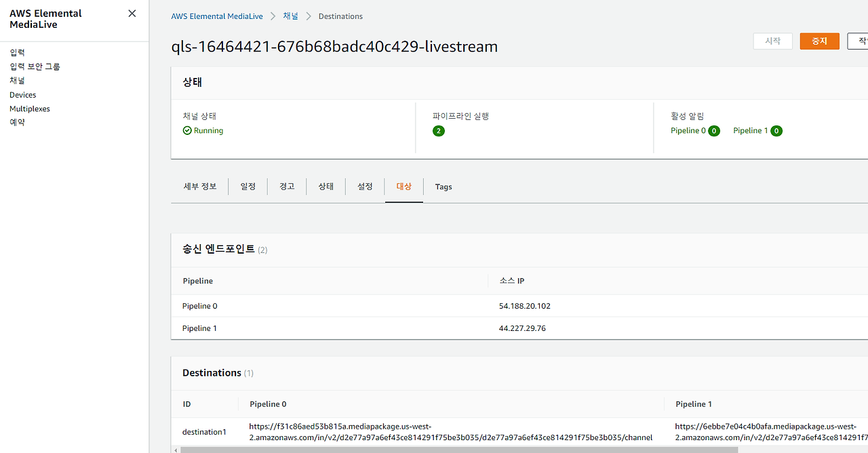Click the 송신 엔드포인트 section heading
Screen dimensions: 868x453
pos(218,249)
